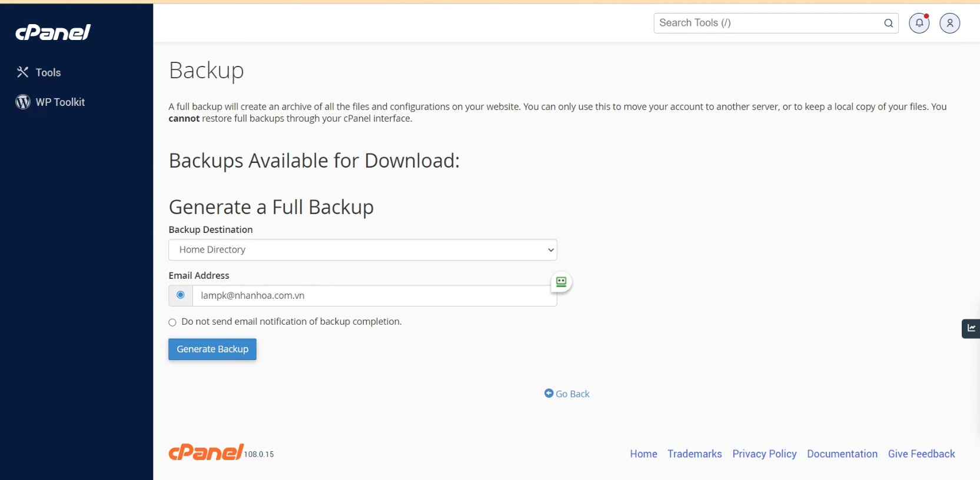
Task: Click the cPanel logo in the sidebar
Action: [x=53, y=32]
